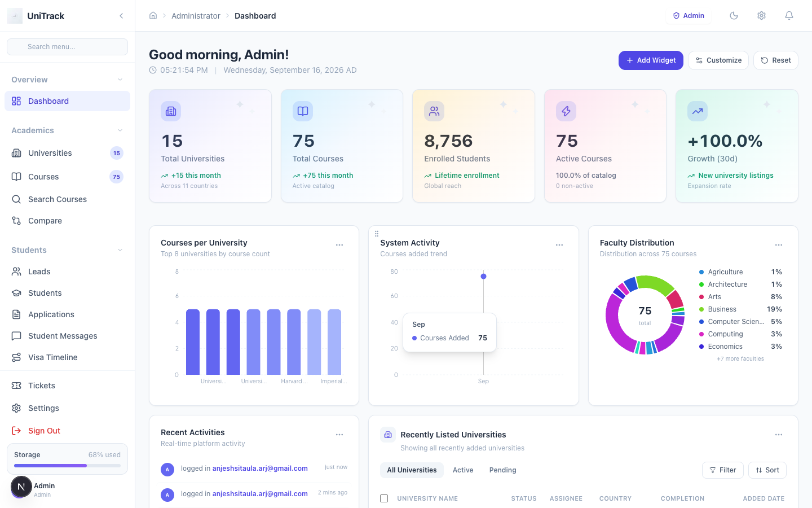Open settings via the top gear icon

(761, 16)
